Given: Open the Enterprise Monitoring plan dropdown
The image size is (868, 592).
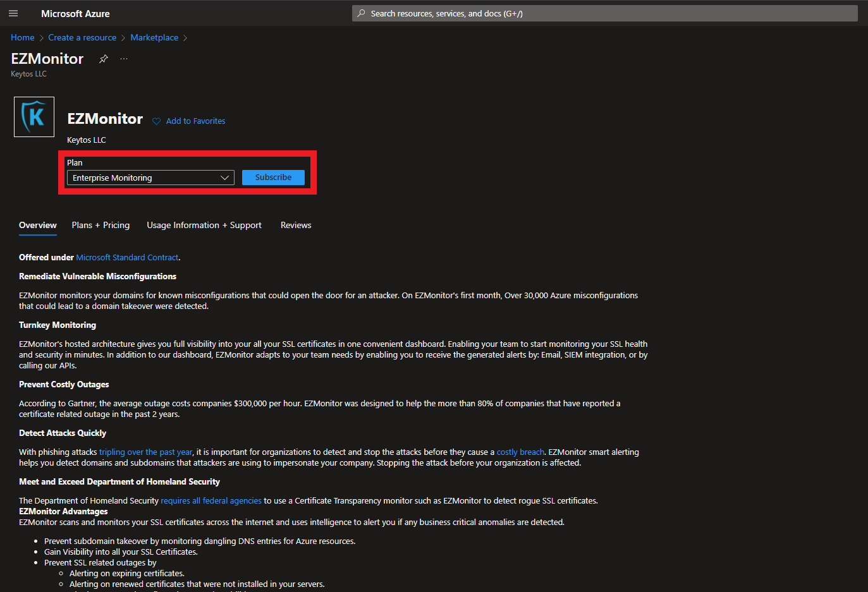Looking at the screenshot, I should (150, 178).
